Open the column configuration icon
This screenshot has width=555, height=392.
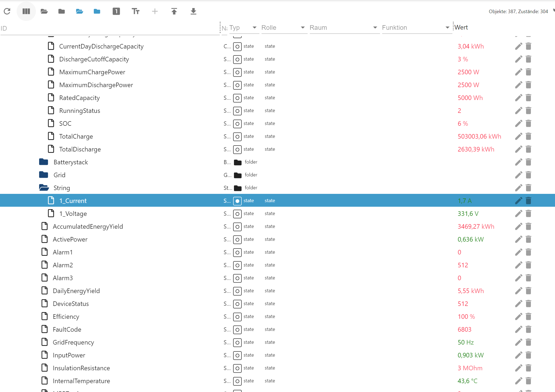(26, 11)
